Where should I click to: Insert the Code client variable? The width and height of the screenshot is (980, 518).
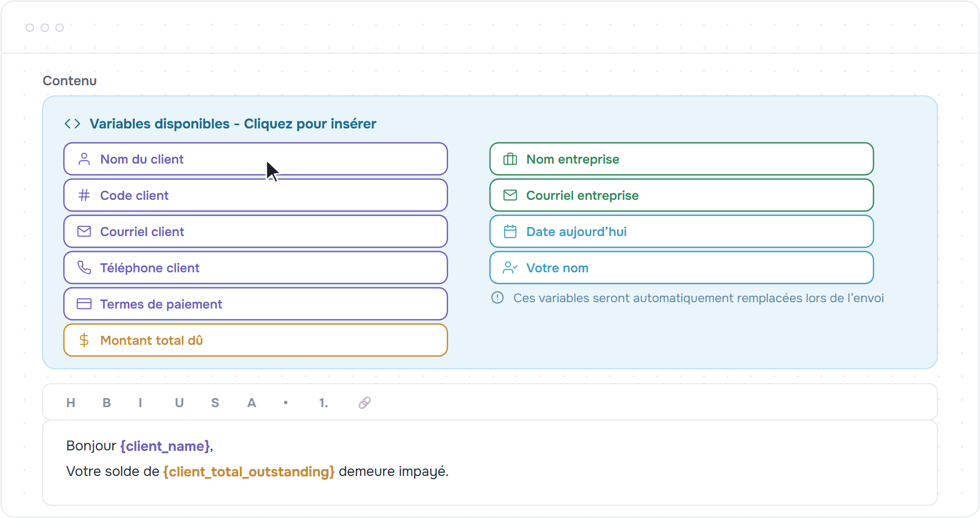click(256, 195)
